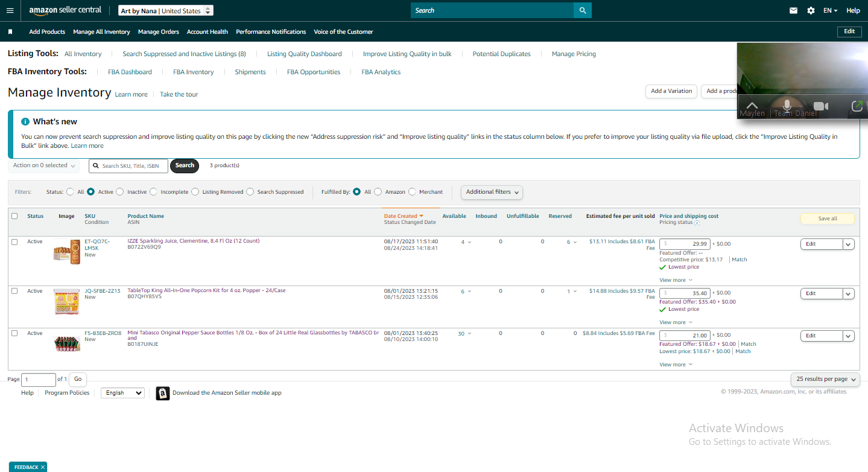Click the What's new info icon
The width and height of the screenshot is (868, 472).
click(x=25, y=121)
